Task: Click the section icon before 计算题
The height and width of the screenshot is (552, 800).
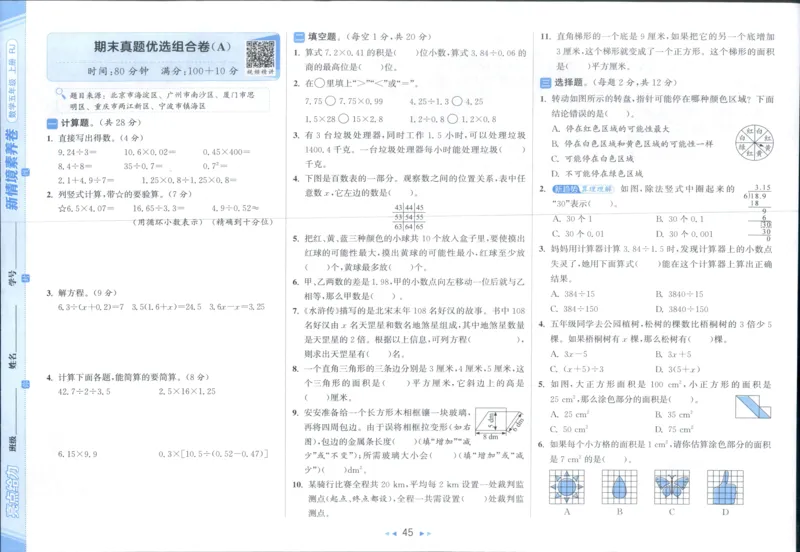Action: click(52, 123)
